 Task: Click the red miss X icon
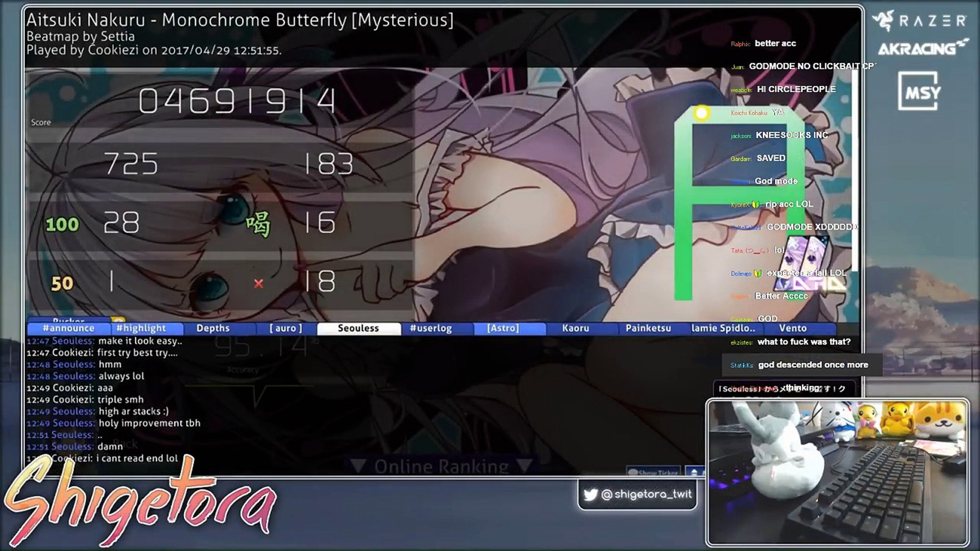coord(258,284)
